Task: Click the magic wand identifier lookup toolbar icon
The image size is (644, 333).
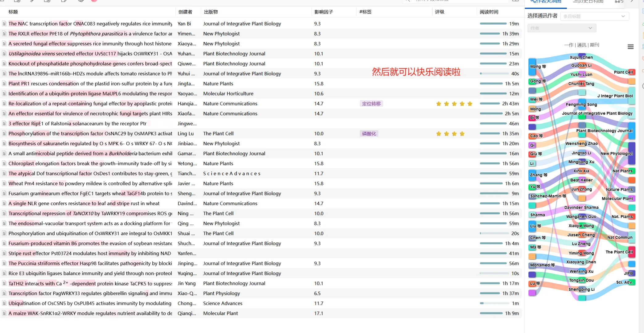Action: (x=32, y=1)
